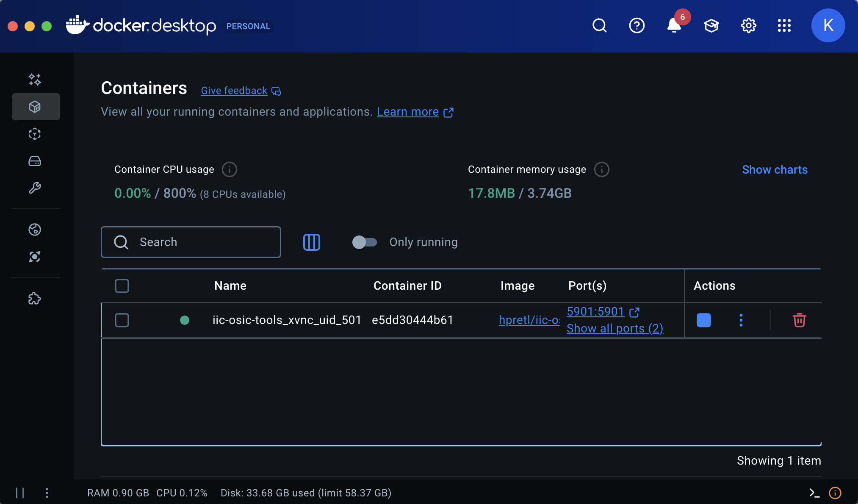Open the notifications bell

tap(674, 26)
